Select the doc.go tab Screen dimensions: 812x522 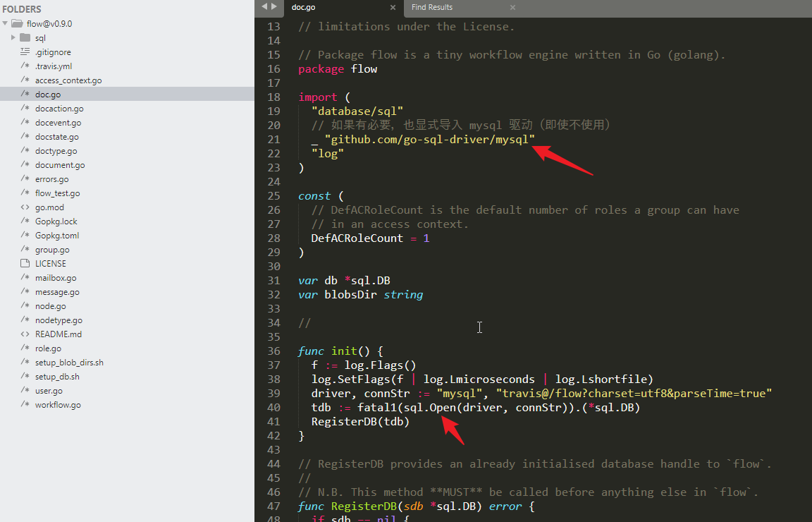(302, 8)
